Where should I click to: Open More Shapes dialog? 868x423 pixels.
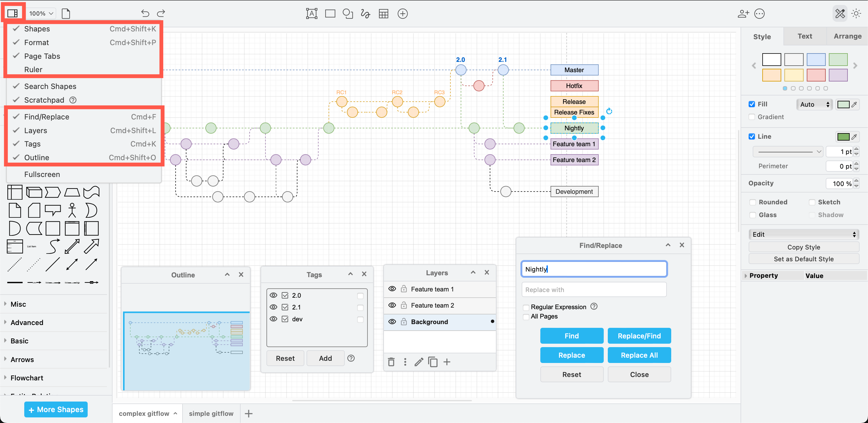click(x=56, y=409)
